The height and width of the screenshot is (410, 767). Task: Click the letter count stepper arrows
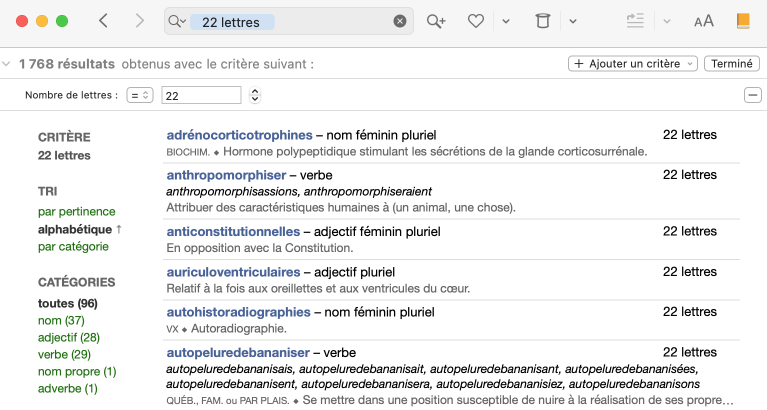(255, 95)
